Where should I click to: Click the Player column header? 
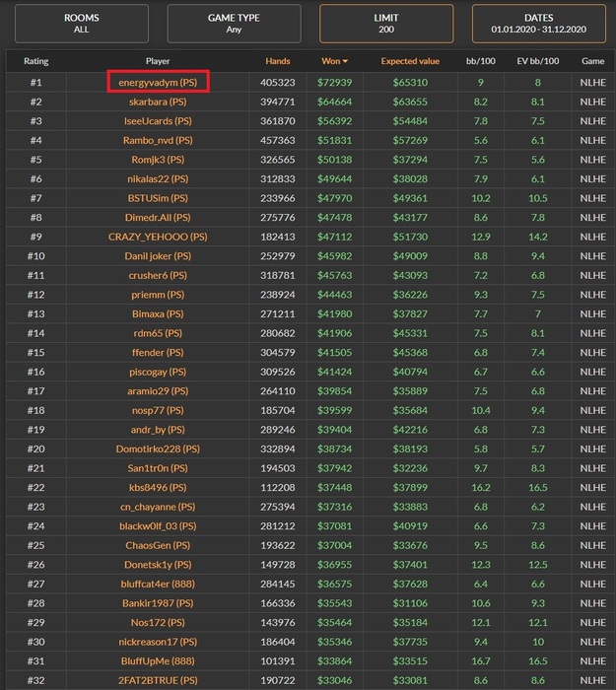click(158, 61)
